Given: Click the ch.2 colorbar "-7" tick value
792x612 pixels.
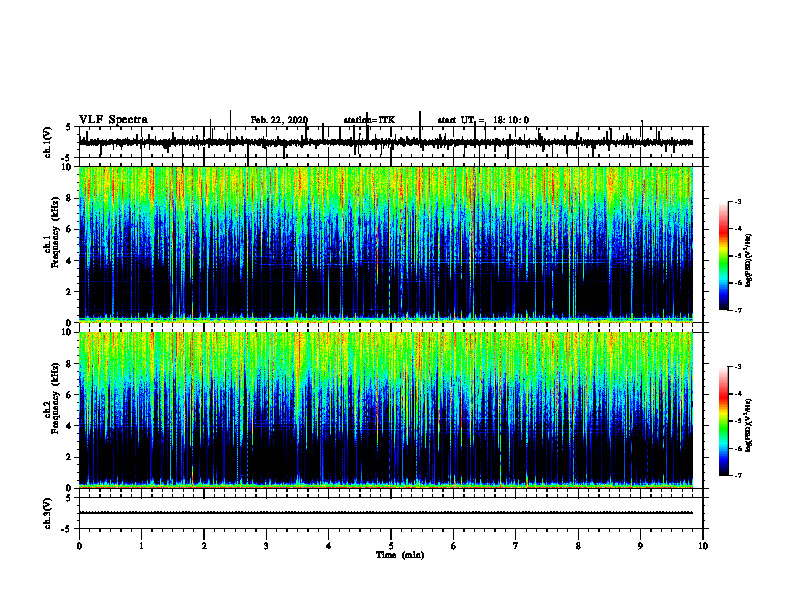Looking at the screenshot, I should pyautogui.click(x=738, y=475).
